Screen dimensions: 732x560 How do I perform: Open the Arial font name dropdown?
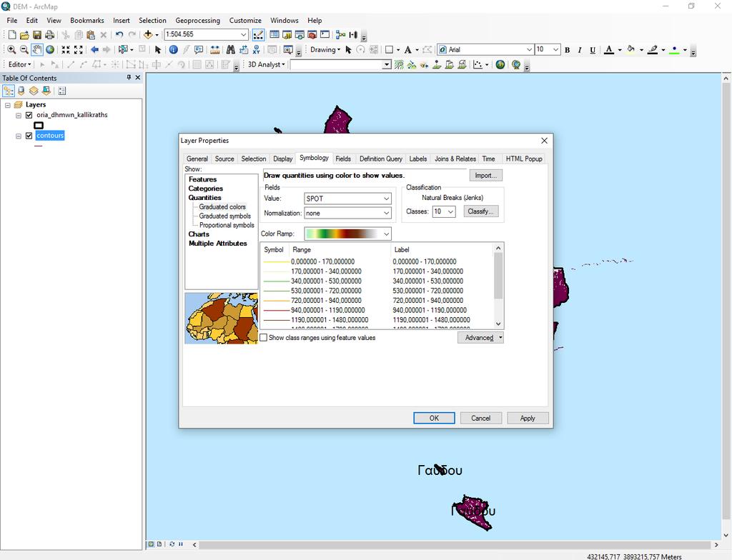[x=529, y=49]
